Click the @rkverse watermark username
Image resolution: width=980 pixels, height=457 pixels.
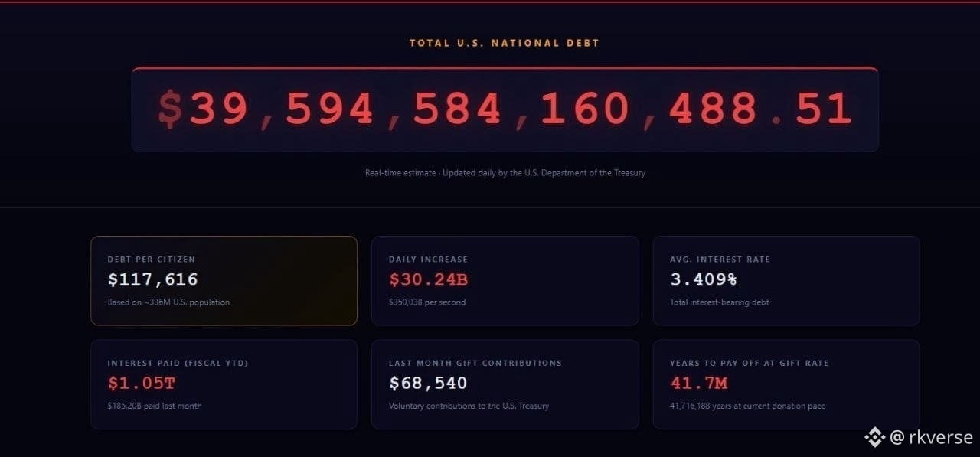932,437
